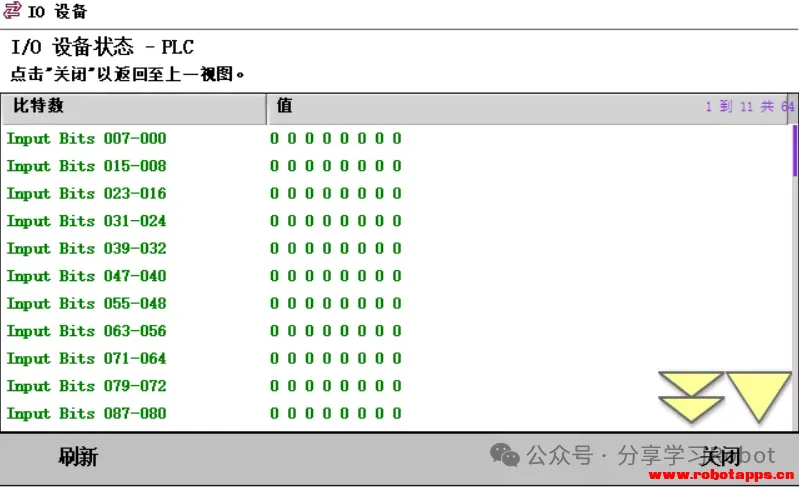Click value cell of Input Bits 071-064
This screenshot has width=799, height=487.
pos(336,358)
